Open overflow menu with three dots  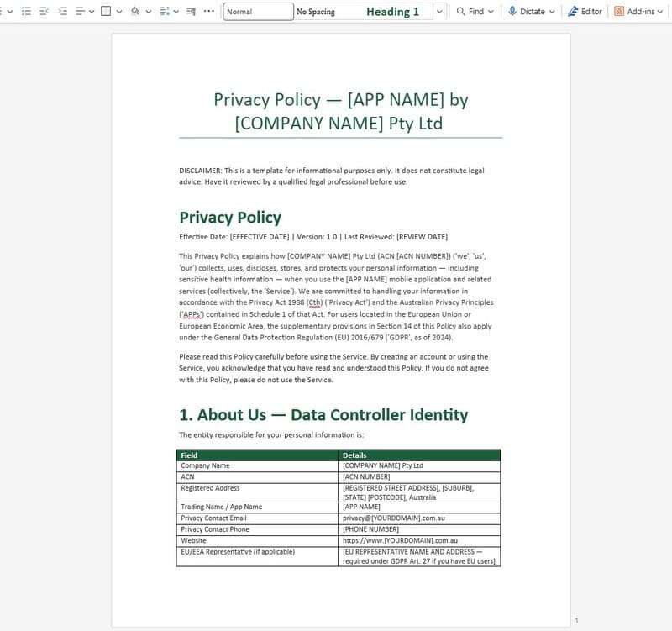coord(207,11)
